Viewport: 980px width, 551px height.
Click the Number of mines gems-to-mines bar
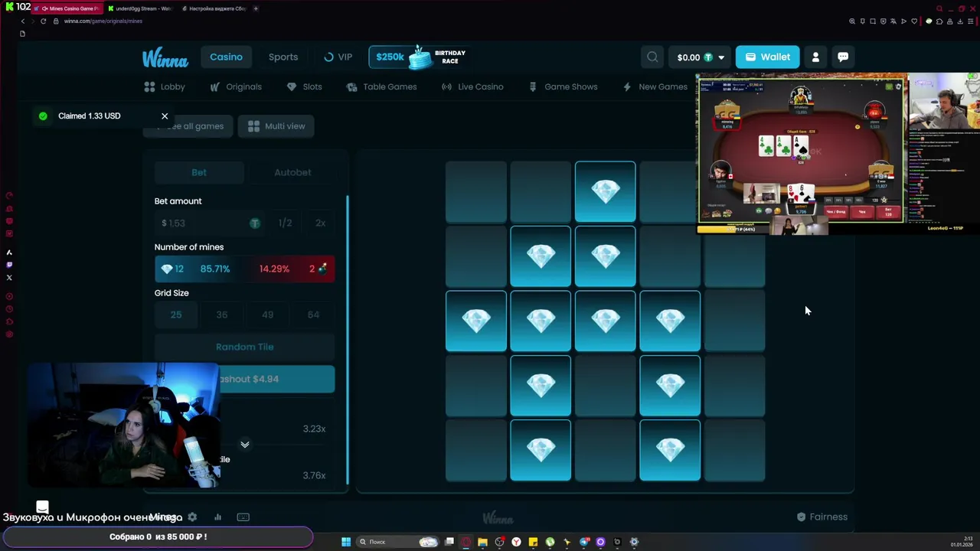[244, 269]
